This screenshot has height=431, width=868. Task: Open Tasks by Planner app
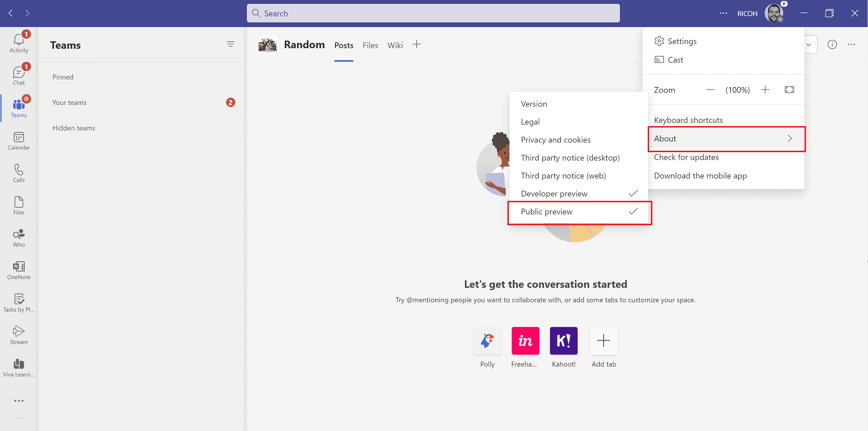pyautogui.click(x=19, y=303)
